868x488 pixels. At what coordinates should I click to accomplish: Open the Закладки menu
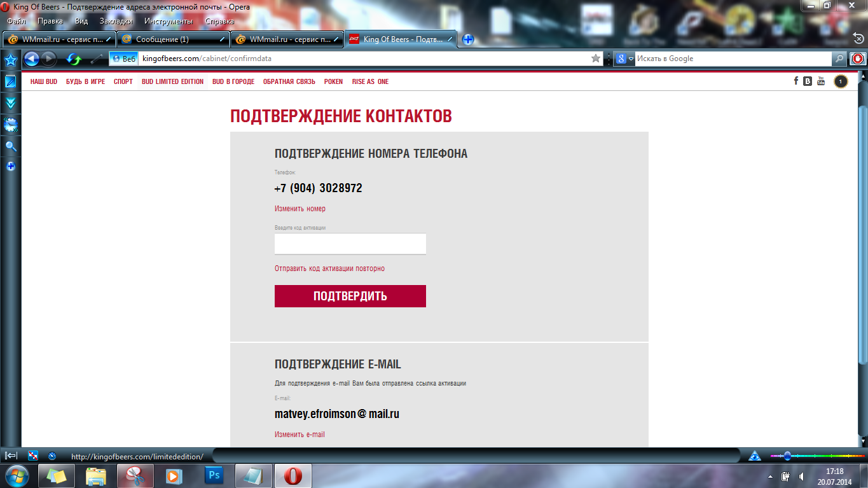(x=116, y=21)
